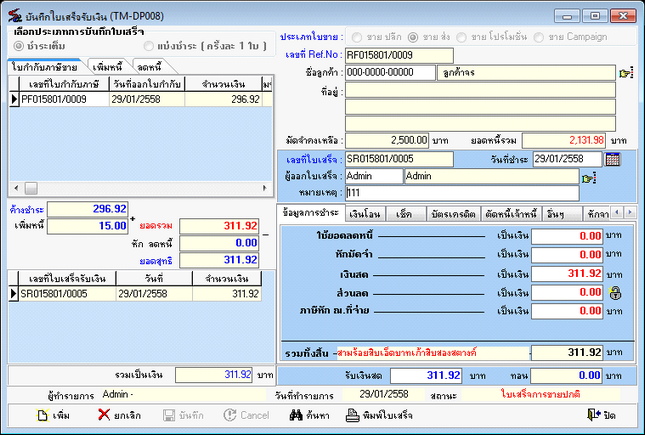Click the มัดจำคงเหลือ value 2,500.00
The image size is (645, 435).
pyautogui.click(x=387, y=140)
